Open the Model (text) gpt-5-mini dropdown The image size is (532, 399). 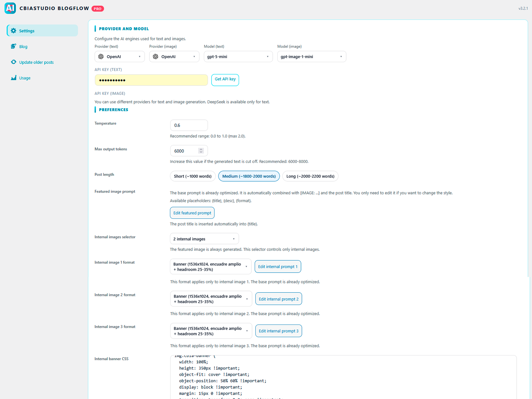pyautogui.click(x=238, y=57)
